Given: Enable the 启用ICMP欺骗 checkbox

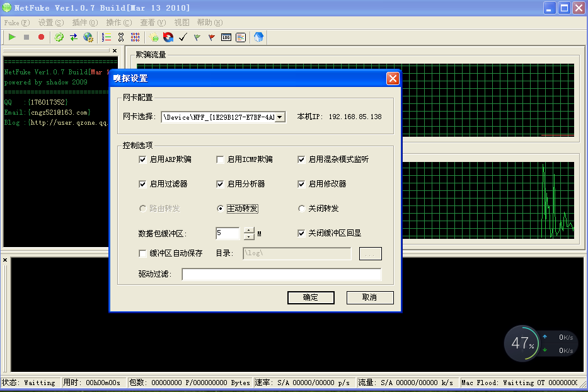Looking at the screenshot, I should point(220,160).
